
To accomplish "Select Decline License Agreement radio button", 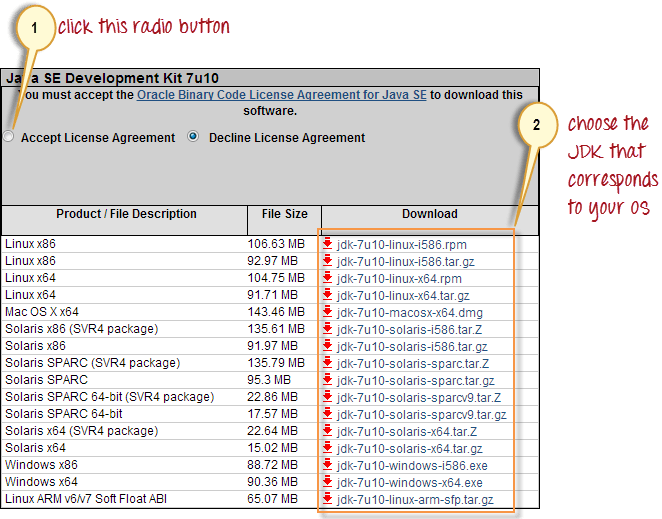I will click(x=193, y=136).
